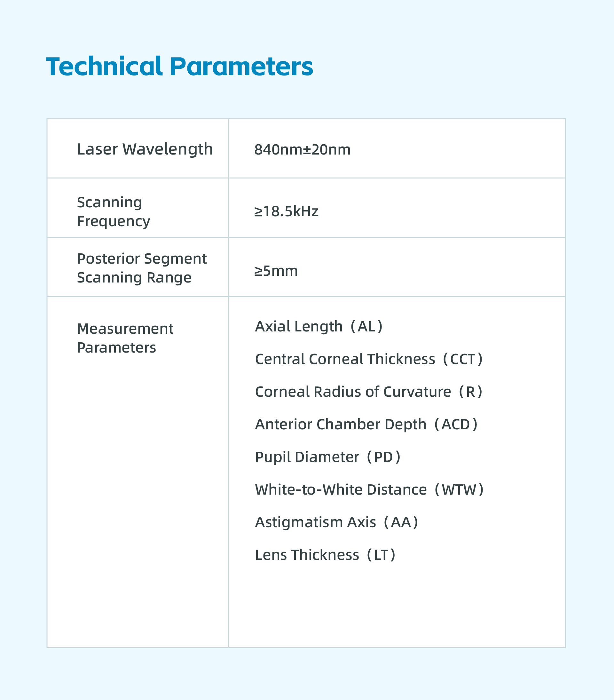Click the word Frequency in the table
Viewport: 614px width, 700px height.
113,221
